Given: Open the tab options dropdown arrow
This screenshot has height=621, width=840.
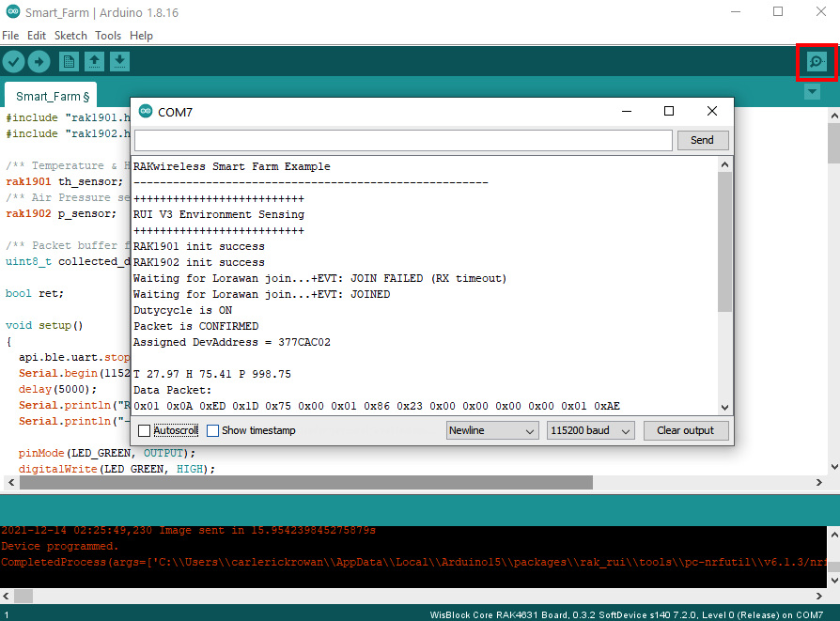Looking at the screenshot, I should (x=812, y=92).
